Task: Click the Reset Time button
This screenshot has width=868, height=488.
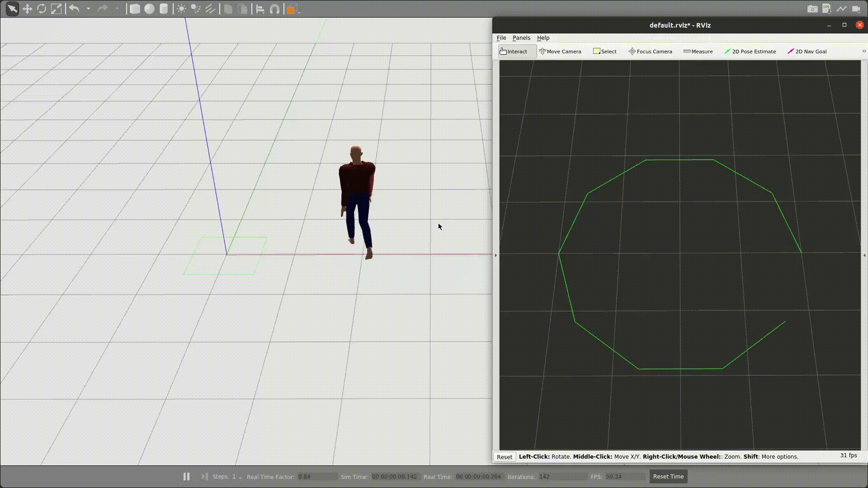Action: pos(668,476)
